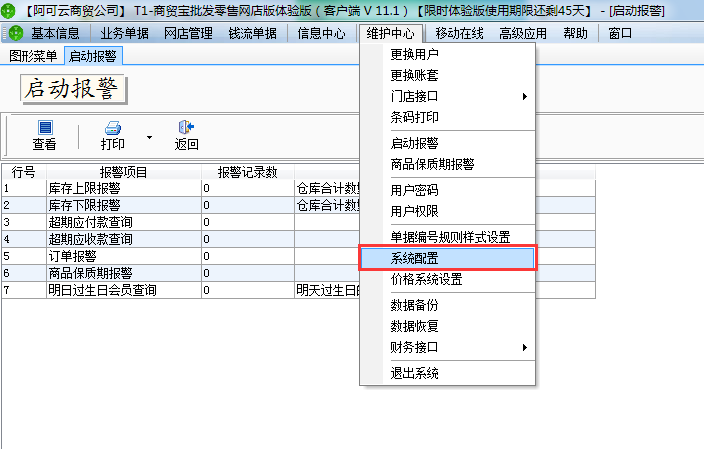
Task: Select 启动报警 in the dropdown menu
Action: pos(448,143)
